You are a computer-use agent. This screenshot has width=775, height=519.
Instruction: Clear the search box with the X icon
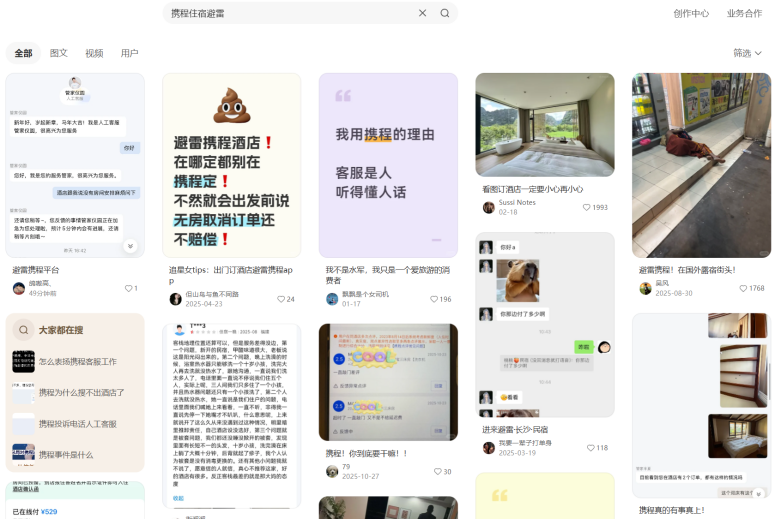click(422, 13)
